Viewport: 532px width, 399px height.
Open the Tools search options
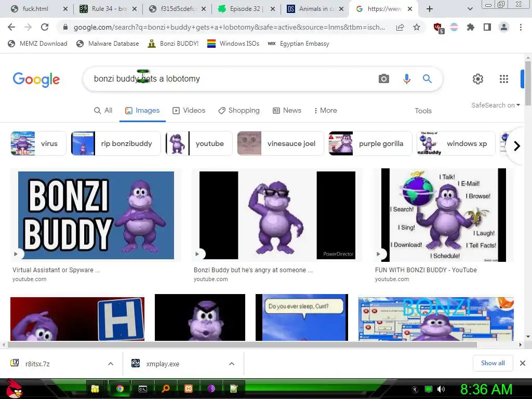[x=423, y=111]
